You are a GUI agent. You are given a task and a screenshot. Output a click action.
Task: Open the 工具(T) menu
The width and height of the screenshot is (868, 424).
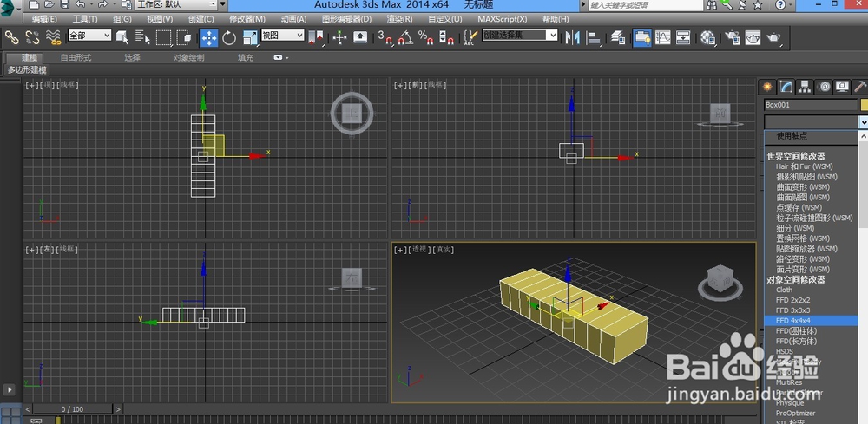(85, 19)
